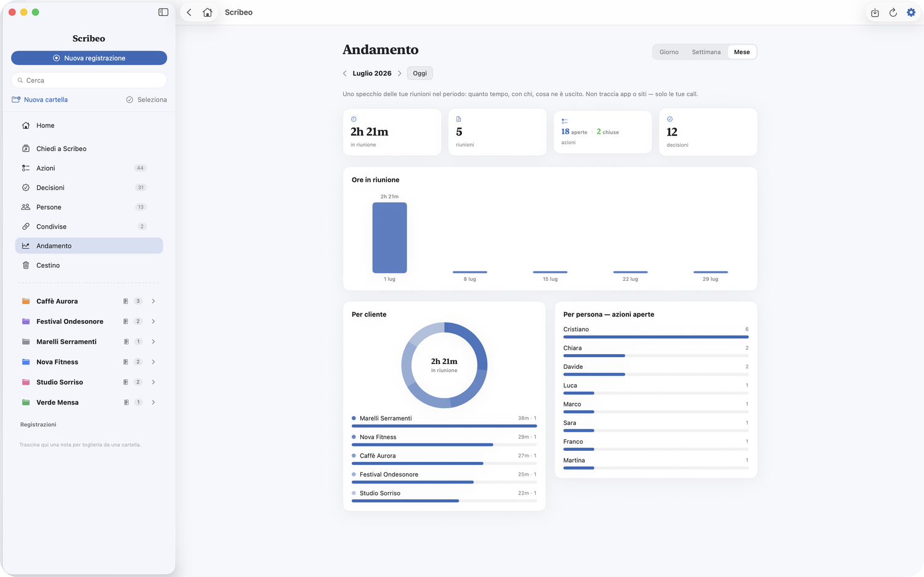The width and height of the screenshot is (924, 577).
Task: Open settings gear icon
Action: tap(911, 12)
